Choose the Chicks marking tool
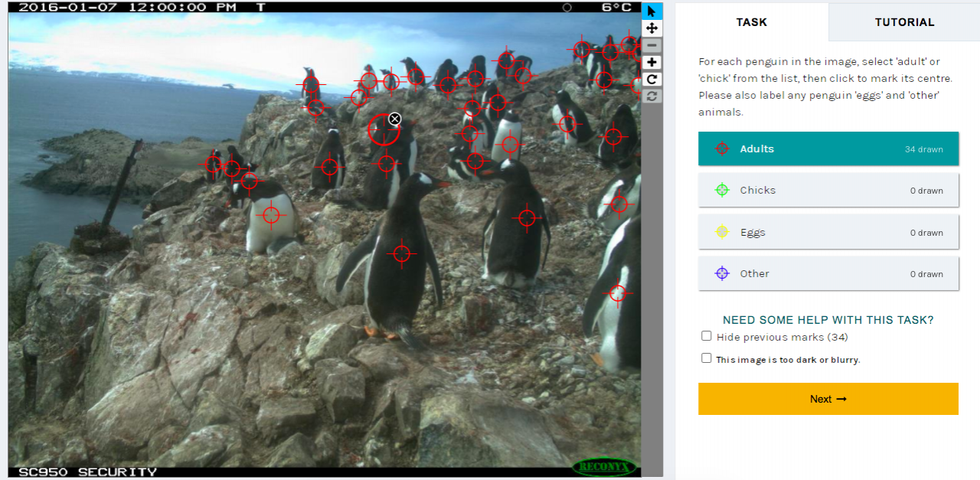Image resolution: width=980 pixels, height=480 pixels. 828,190
